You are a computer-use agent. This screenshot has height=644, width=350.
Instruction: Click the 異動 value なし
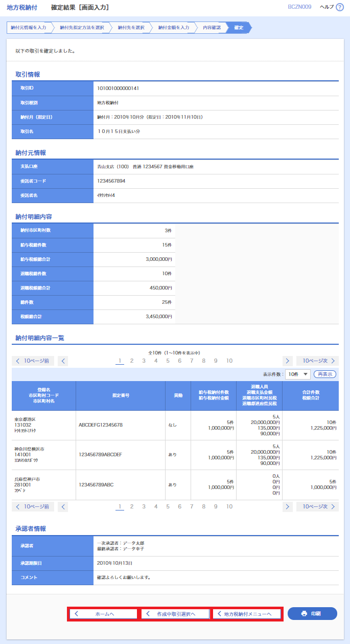pos(172,425)
